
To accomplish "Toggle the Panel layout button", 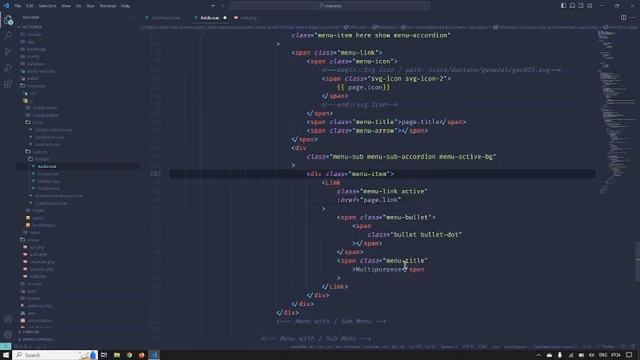I will (572, 6).
